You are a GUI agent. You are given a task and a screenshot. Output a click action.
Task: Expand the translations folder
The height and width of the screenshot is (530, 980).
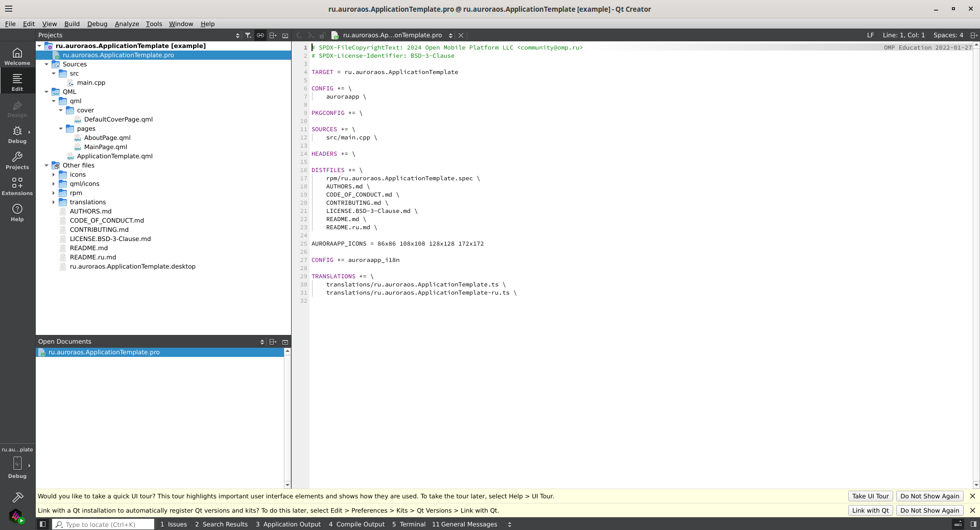pos(54,202)
